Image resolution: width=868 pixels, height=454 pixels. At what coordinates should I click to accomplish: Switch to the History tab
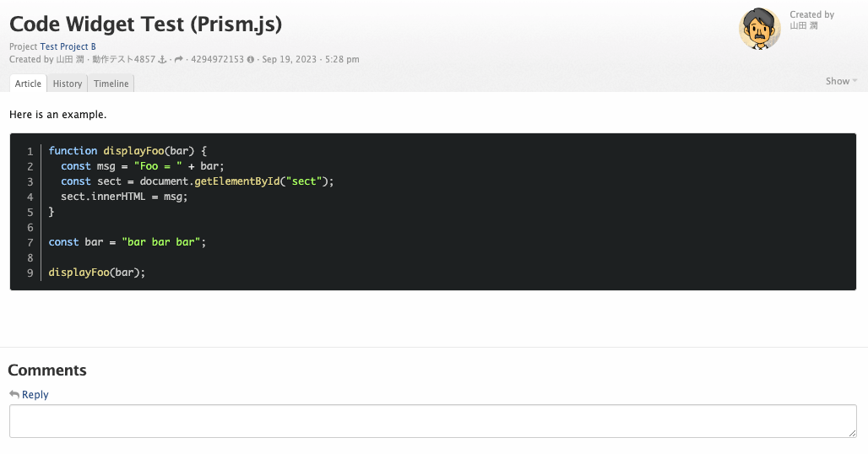click(68, 84)
